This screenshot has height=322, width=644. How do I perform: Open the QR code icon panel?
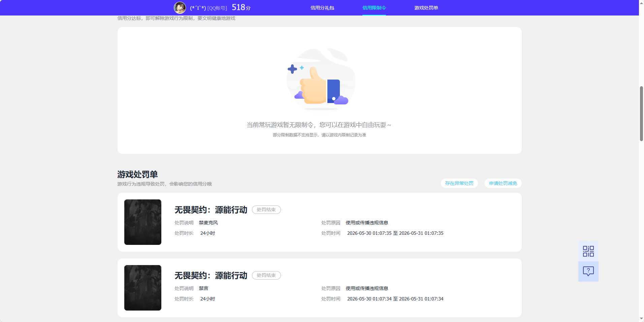(x=588, y=251)
